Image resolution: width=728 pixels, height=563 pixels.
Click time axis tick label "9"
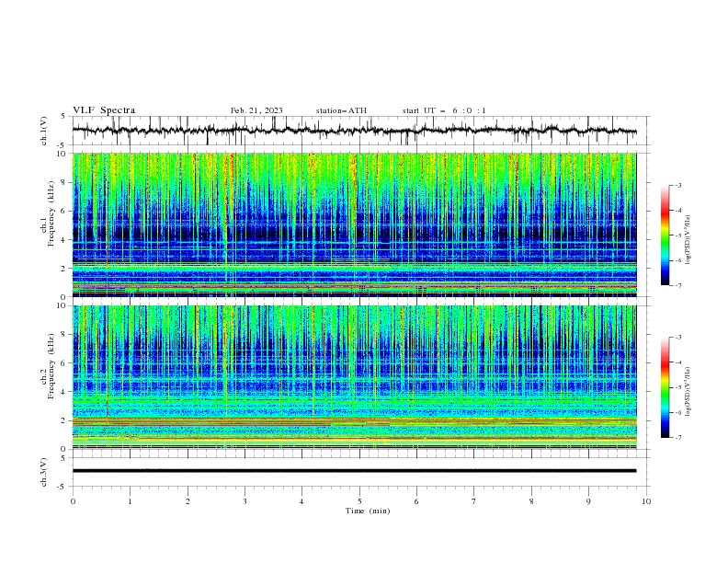tap(588, 501)
